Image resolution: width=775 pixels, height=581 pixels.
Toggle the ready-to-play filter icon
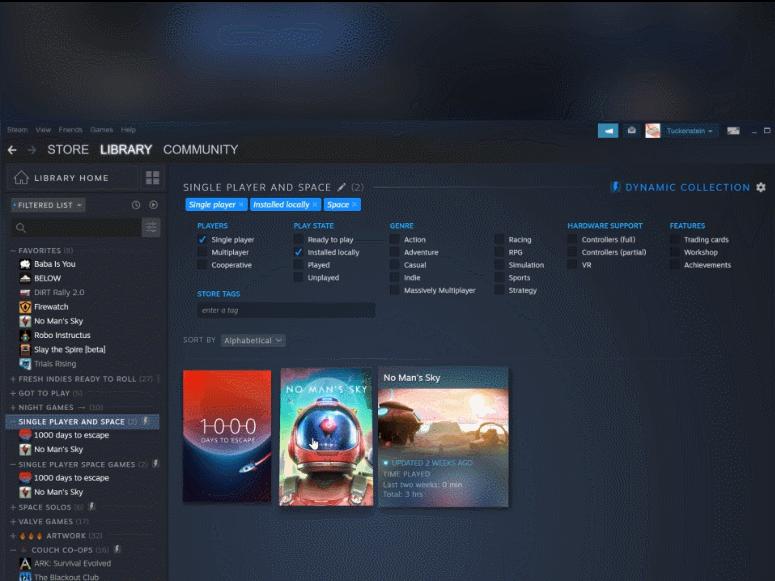pyautogui.click(x=153, y=205)
